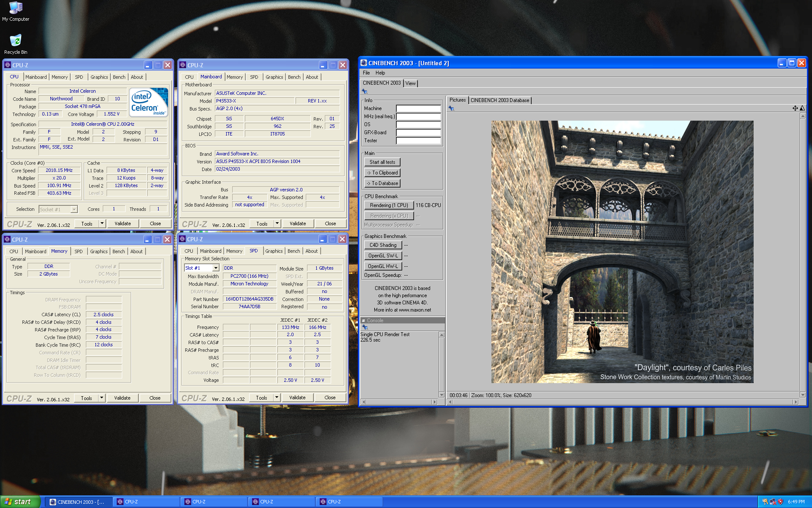Click the leftmost system tray icon
This screenshot has width=812, height=508.
click(765, 502)
